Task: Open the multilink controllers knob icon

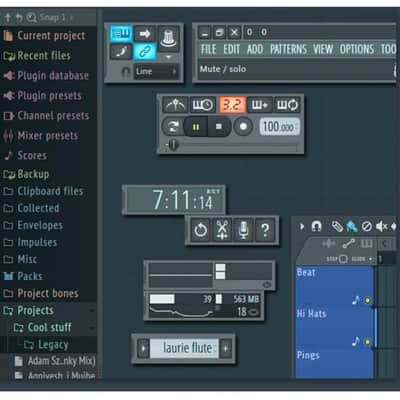Action: point(168,38)
